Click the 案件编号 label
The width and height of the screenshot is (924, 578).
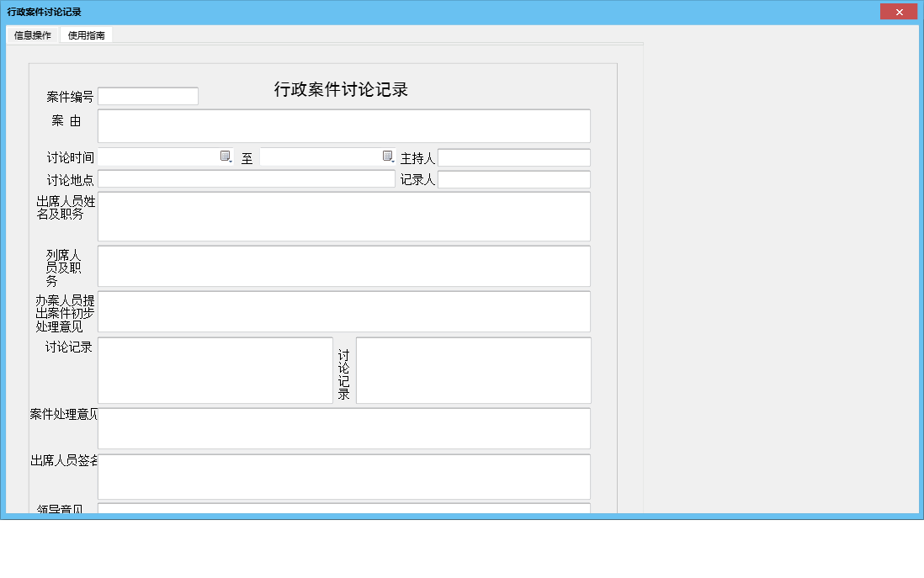[70, 97]
